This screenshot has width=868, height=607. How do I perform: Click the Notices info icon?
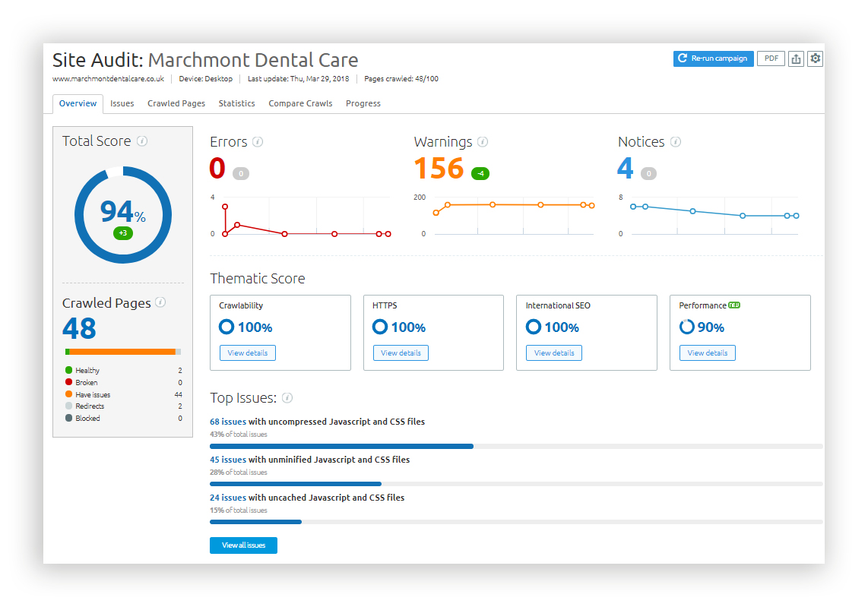point(676,141)
